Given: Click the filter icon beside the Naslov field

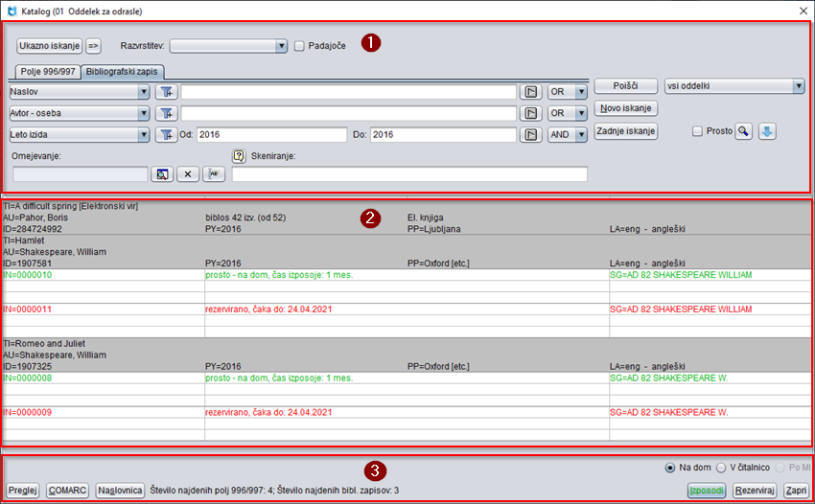Looking at the screenshot, I should coord(167,92).
